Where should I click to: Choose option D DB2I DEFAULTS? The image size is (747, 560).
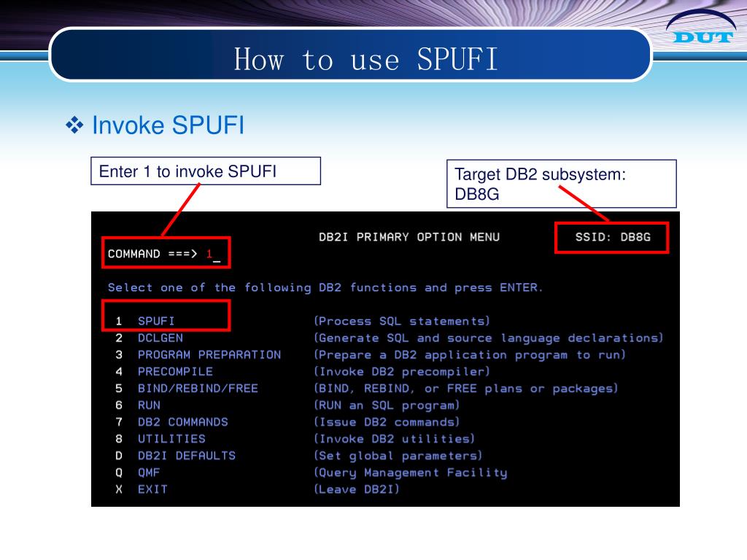click(x=175, y=456)
